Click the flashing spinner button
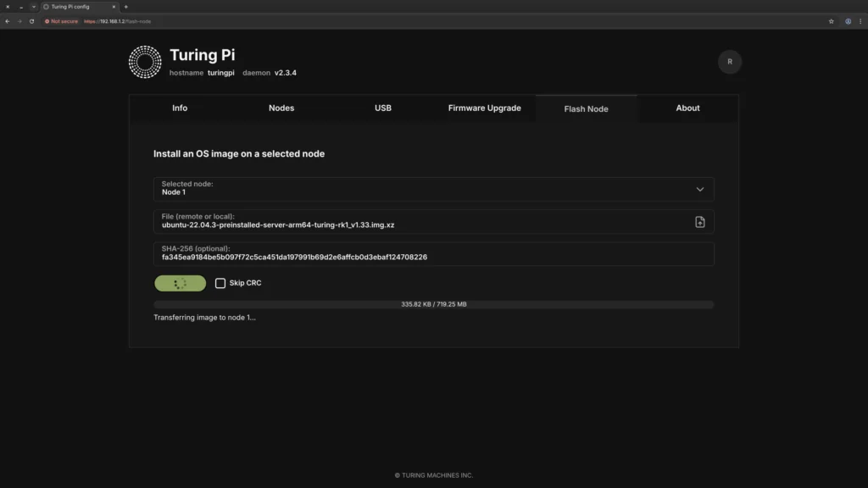 click(x=180, y=283)
